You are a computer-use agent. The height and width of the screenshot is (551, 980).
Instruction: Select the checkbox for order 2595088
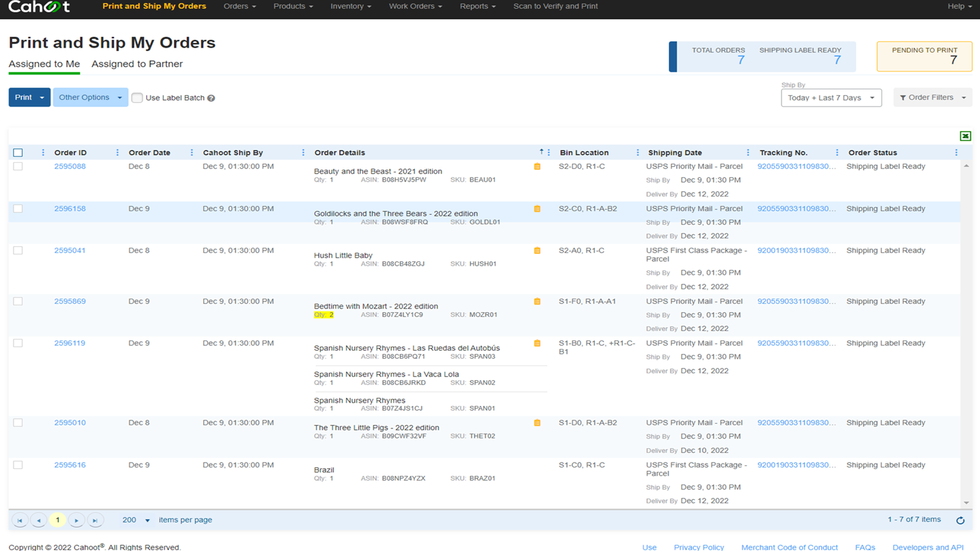pyautogui.click(x=18, y=167)
